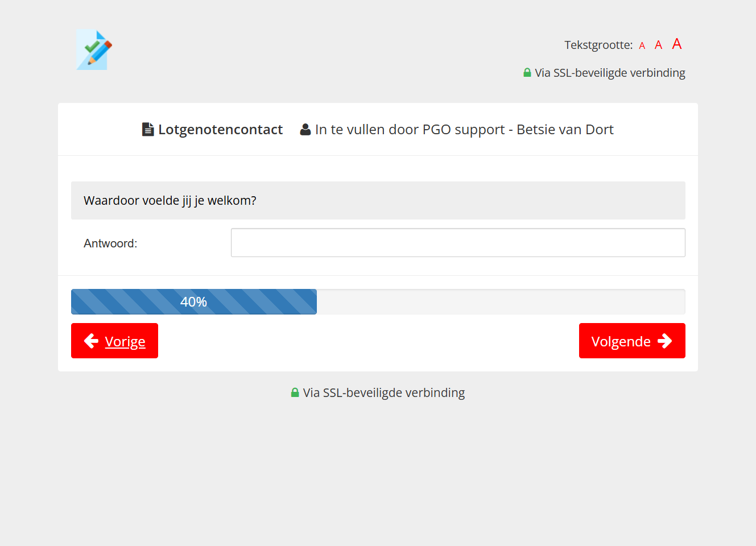
Task: Click the Antwoord text input field
Action: 458,243
